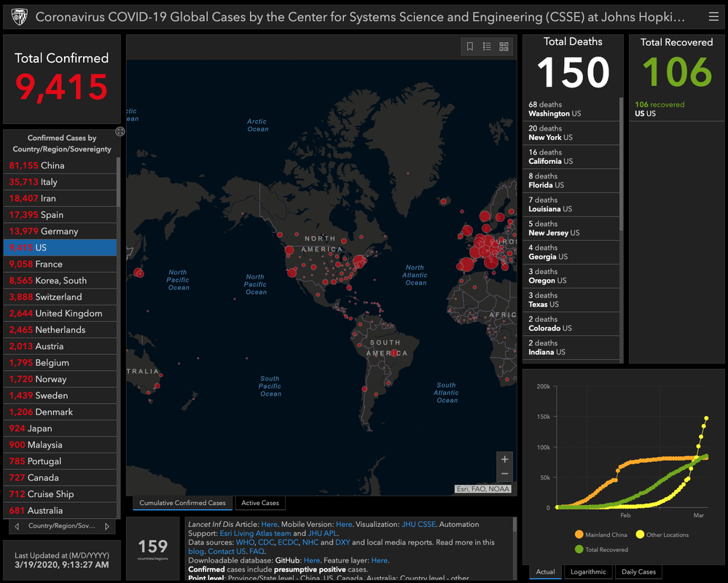Click the confirmed cases list scrollbar
This screenshot has width=728, height=583.
coord(118,182)
